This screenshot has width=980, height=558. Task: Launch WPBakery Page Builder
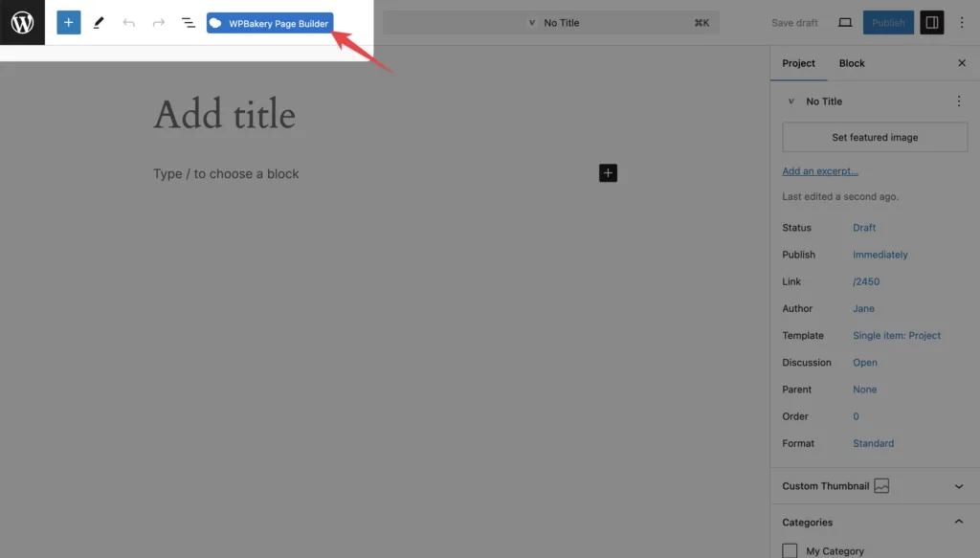(x=270, y=23)
